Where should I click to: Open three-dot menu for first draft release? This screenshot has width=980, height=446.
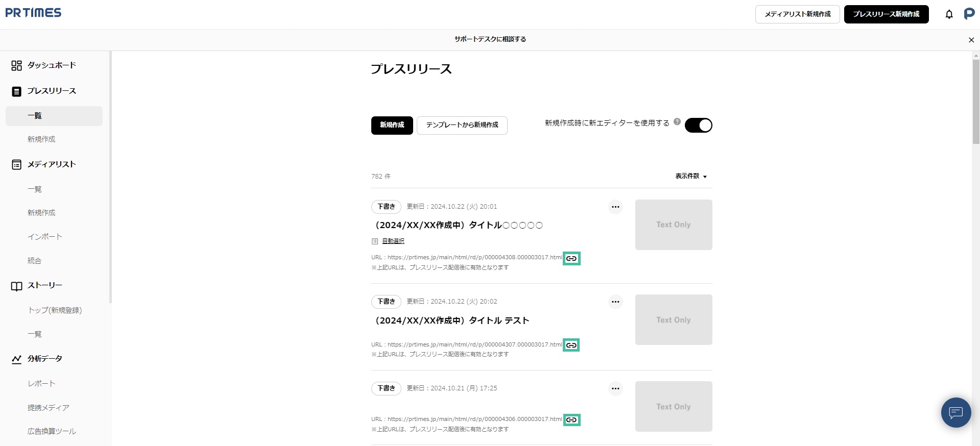coord(615,207)
